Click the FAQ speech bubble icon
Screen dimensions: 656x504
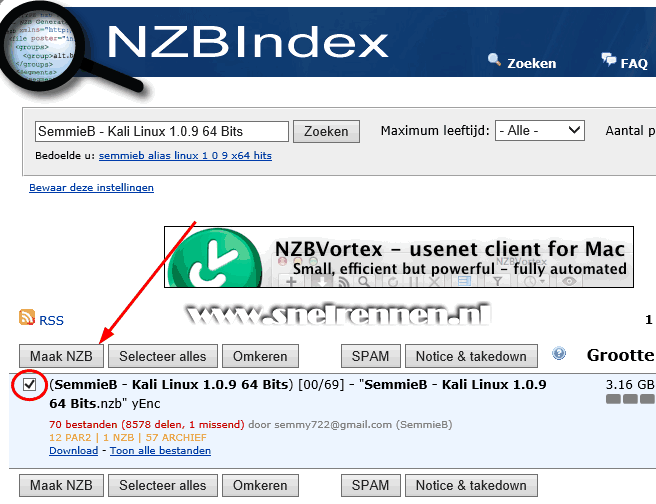(x=608, y=59)
